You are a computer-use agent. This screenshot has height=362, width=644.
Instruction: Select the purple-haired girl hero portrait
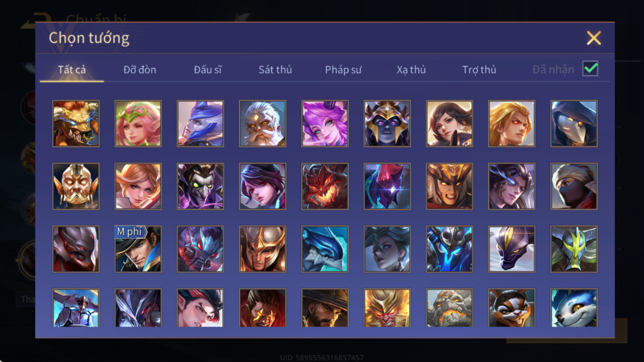pyautogui.click(x=325, y=124)
